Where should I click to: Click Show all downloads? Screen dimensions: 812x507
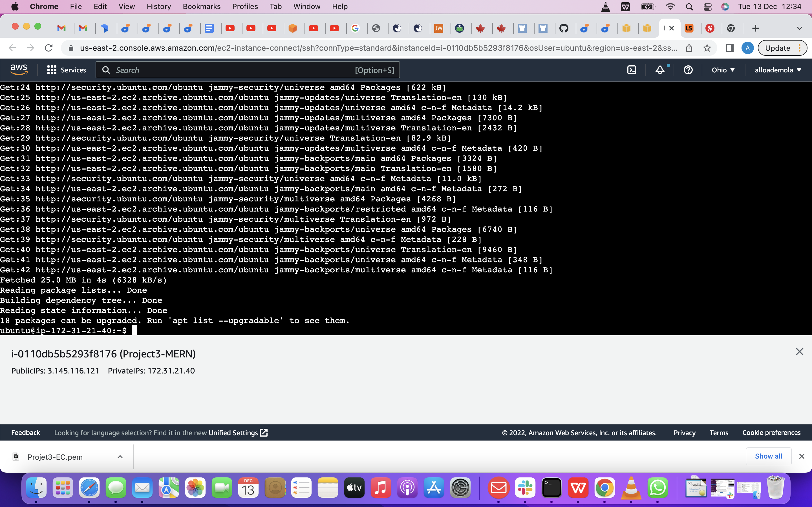(768, 456)
